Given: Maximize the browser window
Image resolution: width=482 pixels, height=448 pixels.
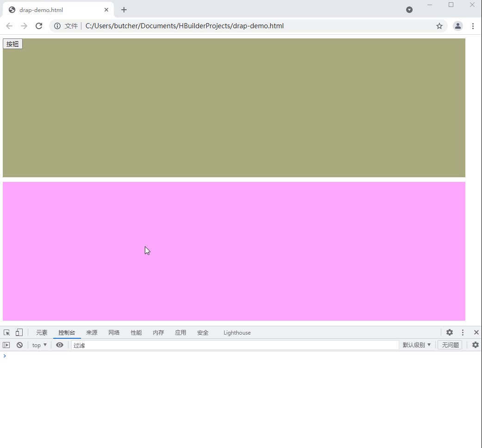Looking at the screenshot, I should (451, 5).
